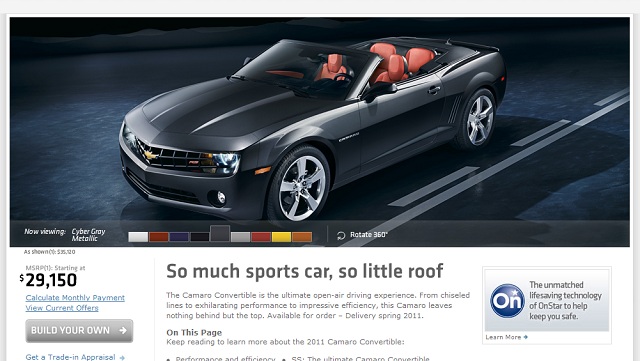Open the View Current Offers link
This screenshot has width=640, height=361.
(x=62, y=308)
